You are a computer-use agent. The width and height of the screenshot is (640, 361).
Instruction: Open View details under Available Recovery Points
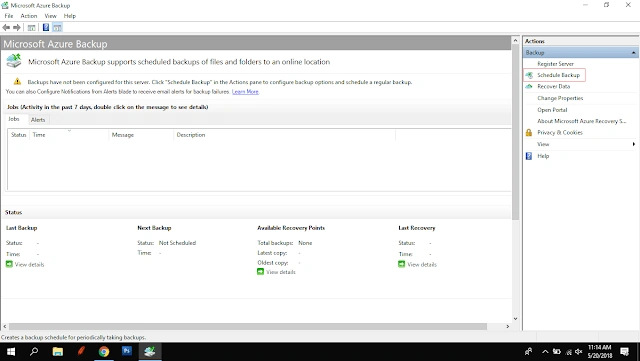point(281,272)
